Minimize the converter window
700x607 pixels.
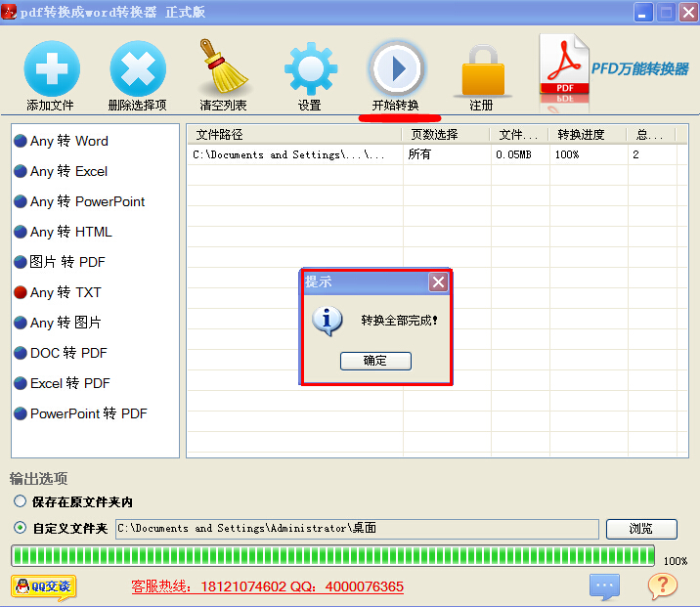point(643,12)
